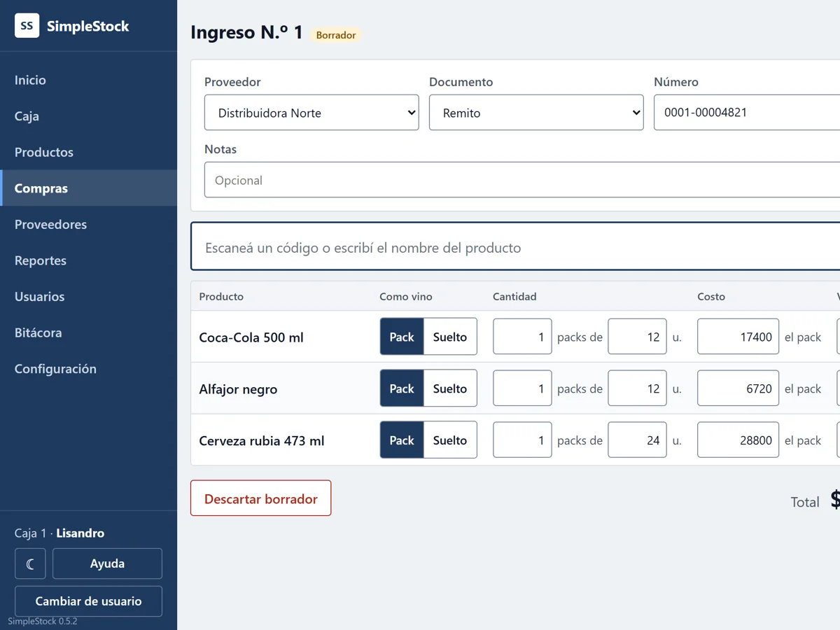Focus the Número field
The width and height of the screenshot is (840, 630).
[747, 112]
